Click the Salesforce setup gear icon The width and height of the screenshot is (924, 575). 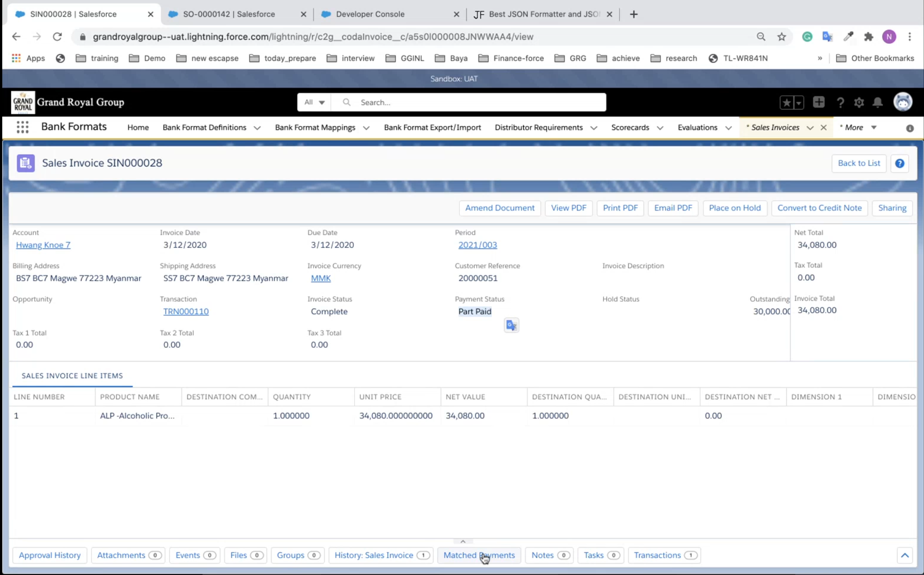[859, 103]
